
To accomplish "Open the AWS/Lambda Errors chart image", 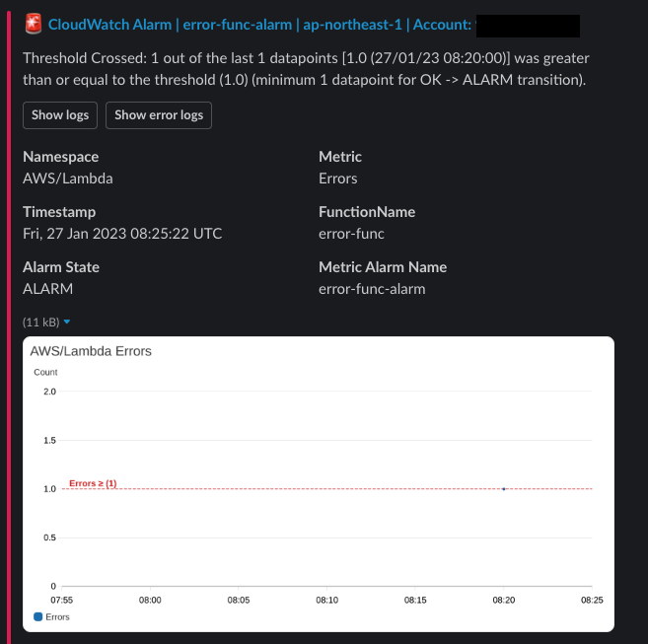I will click(x=319, y=483).
